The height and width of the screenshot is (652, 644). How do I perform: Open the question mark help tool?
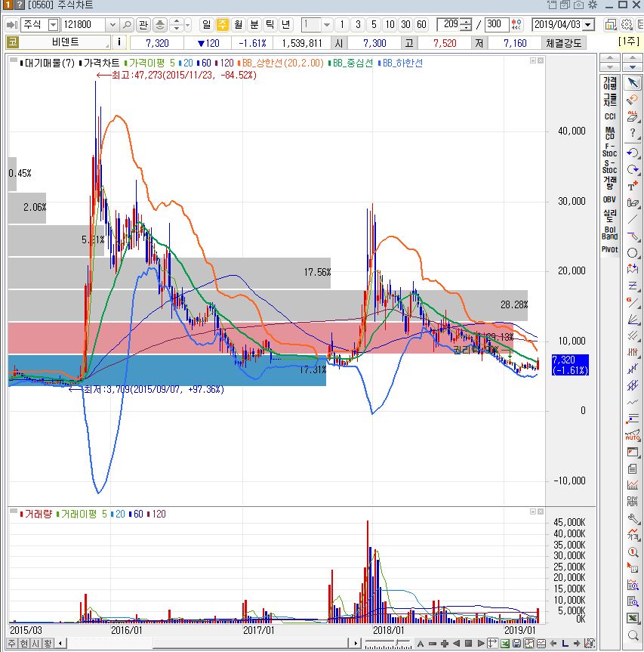click(x=633, y=134)
